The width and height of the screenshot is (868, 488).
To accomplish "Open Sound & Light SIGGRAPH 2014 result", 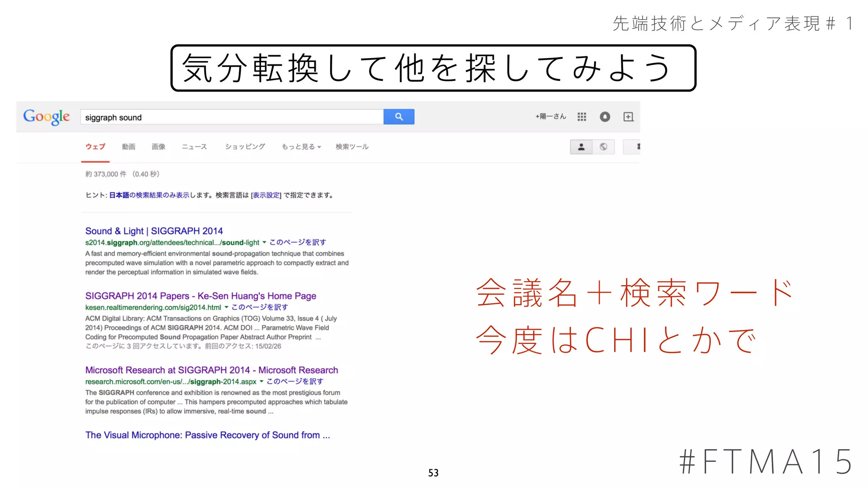I will tap(154, 231).
